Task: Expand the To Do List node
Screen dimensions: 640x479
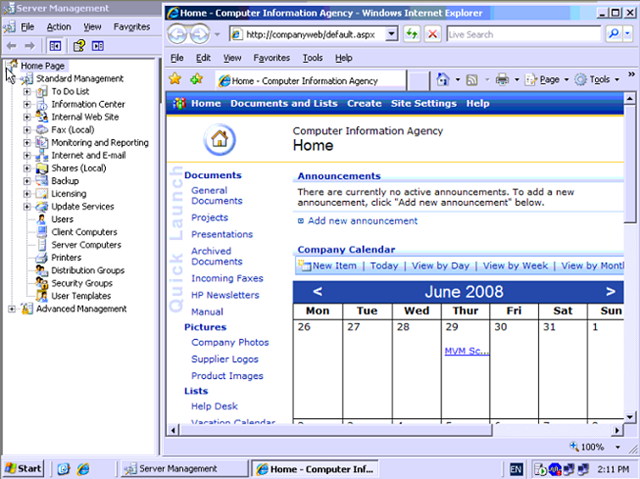Action: tap(27, 92)
